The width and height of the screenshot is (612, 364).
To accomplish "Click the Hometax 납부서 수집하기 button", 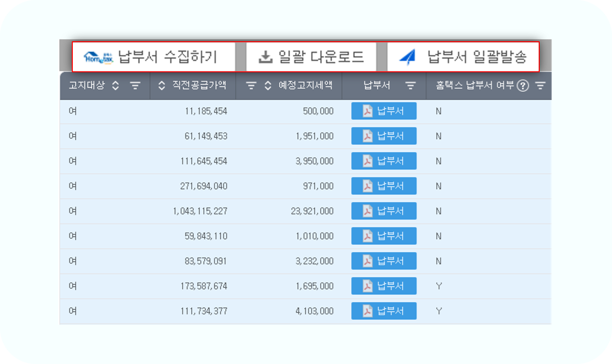I will click(x=153, y=57).
